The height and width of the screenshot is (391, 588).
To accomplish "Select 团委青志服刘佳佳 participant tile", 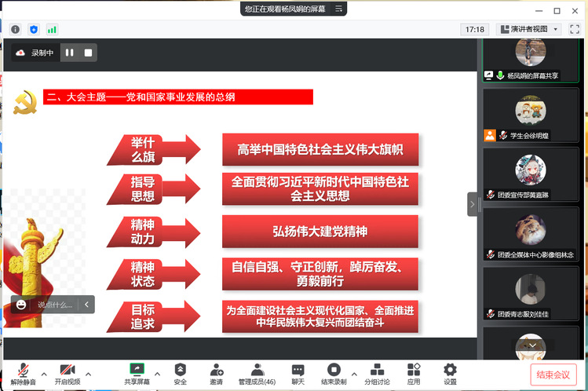I will (x=531, y=294).
